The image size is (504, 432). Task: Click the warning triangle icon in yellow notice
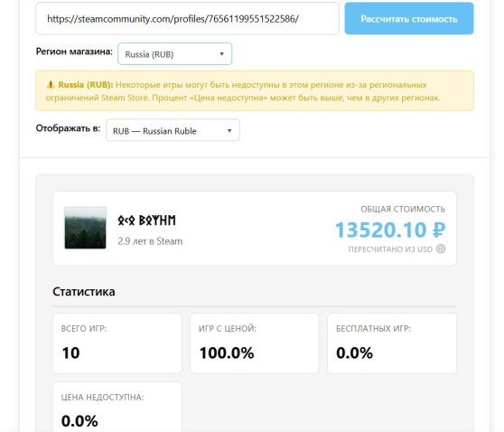coord(51,85)
